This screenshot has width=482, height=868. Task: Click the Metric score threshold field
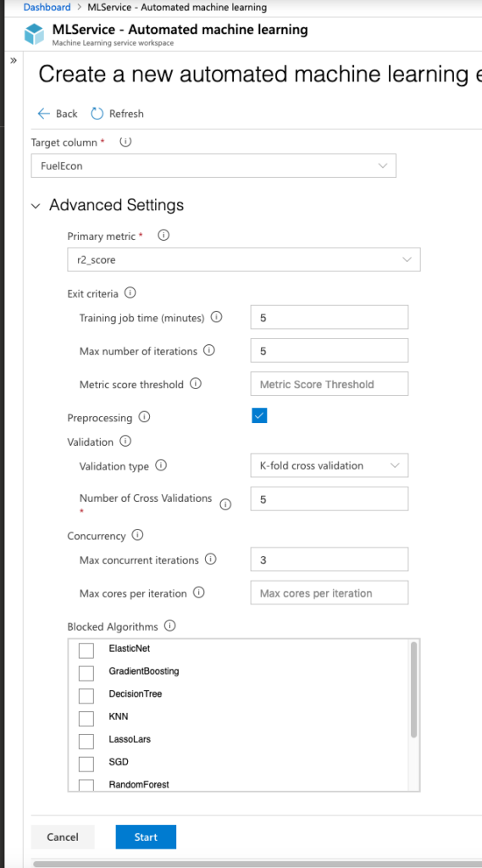tap(330, 384)
